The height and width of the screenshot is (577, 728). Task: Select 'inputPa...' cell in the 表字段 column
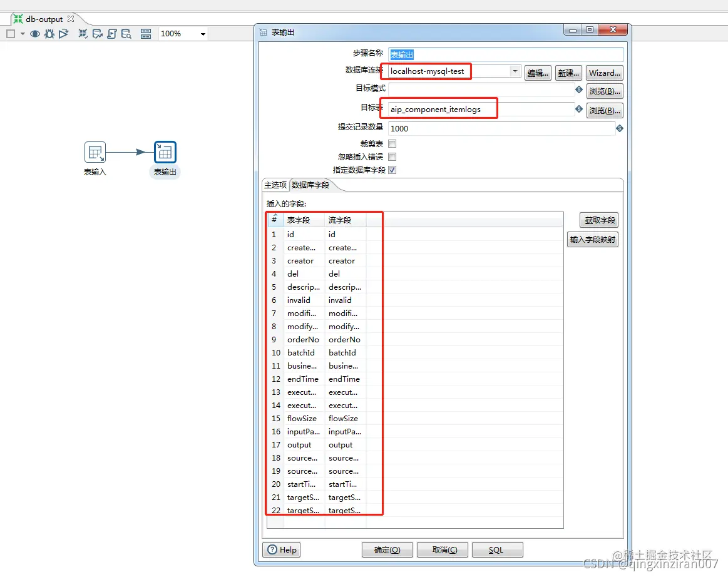304,432
